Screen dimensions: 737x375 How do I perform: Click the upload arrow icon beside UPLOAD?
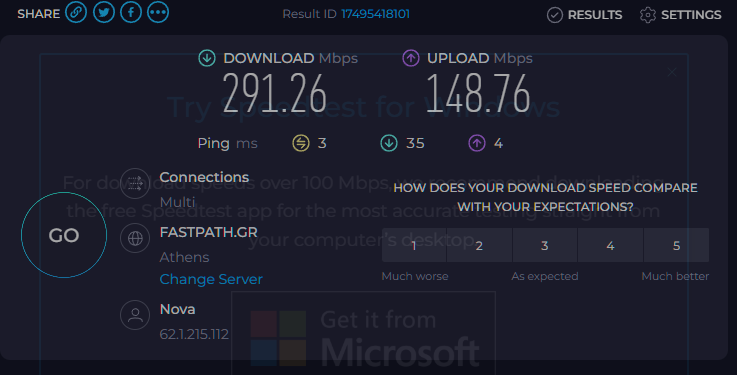coord(411,58)
